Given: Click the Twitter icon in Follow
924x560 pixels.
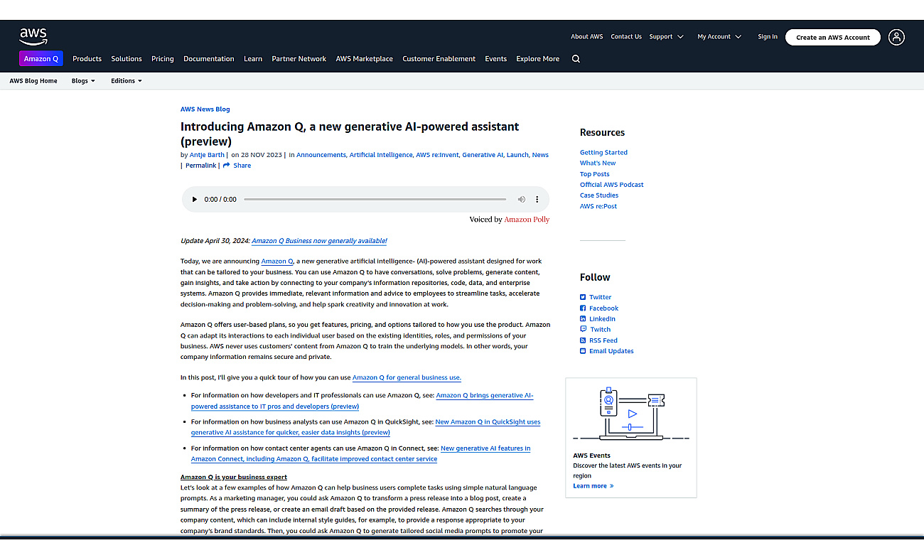Looking at the screenshot, I should [583, 297].
